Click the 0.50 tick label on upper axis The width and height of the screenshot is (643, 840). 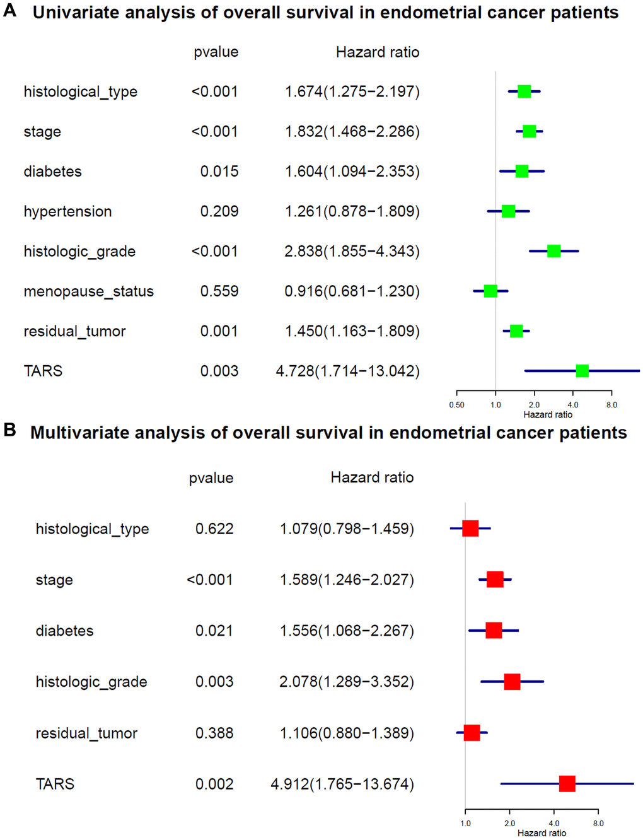[x=456, y=405]
